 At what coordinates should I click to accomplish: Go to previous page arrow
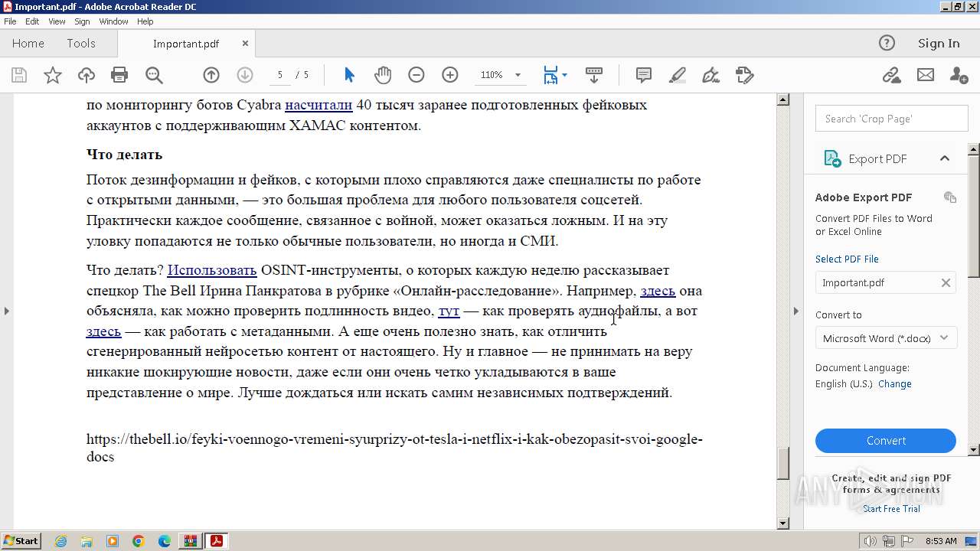211,75
